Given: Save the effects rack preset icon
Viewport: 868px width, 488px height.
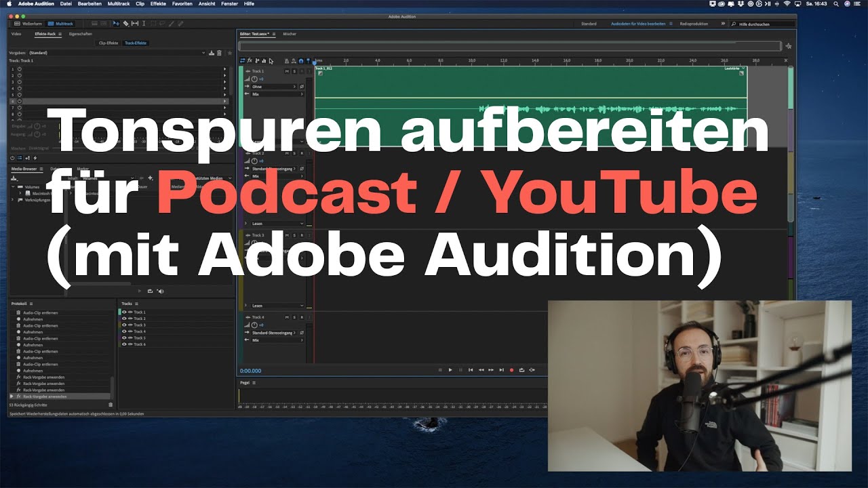Looking at the screenshot, I should [x=212, y=53].
